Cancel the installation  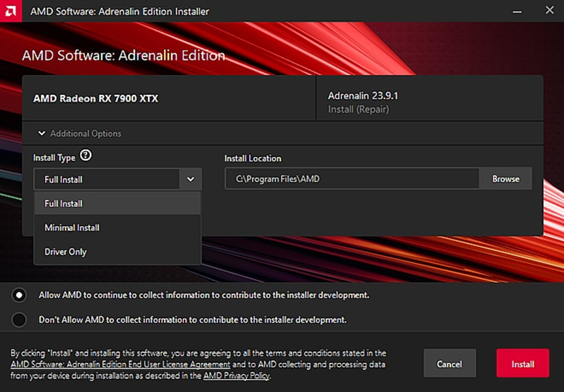pos(449,364)
